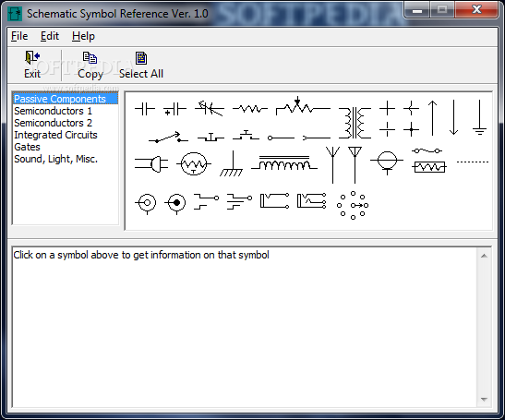Click the chassis ground symbol
505x420 pixels.
tap(232, 163)
